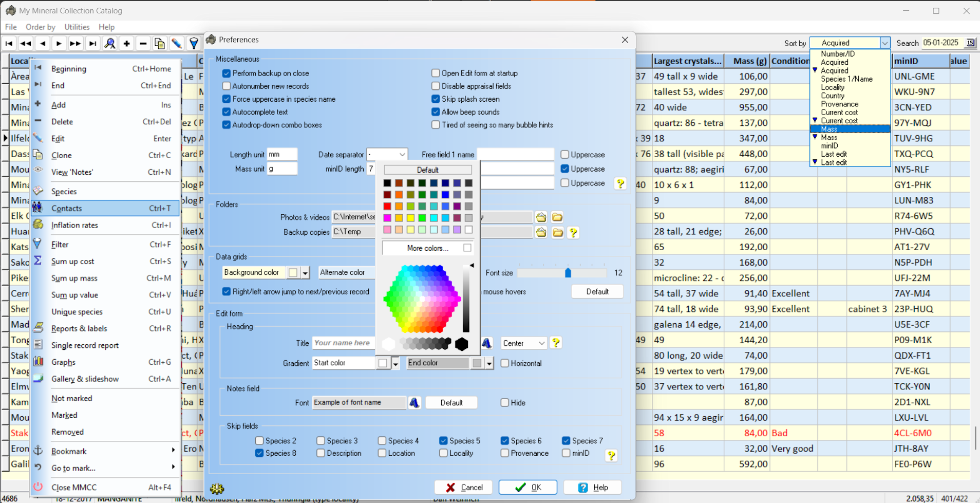980x503 pixels.
Task: Jump to first record with toolbar arrow
Action: pos(9,44)
